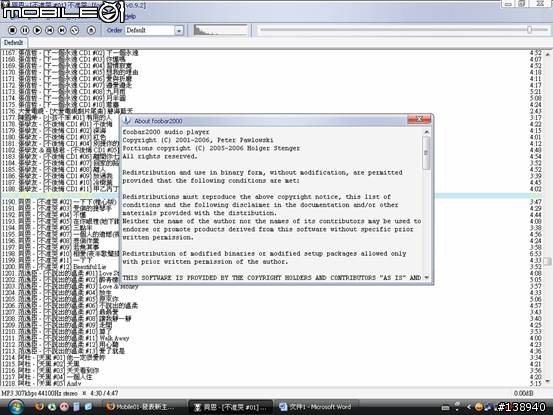Select playlist row 1203 "Love & Money"
The image size is (553, 415).
pyautogui.click(x=272, y=286)
